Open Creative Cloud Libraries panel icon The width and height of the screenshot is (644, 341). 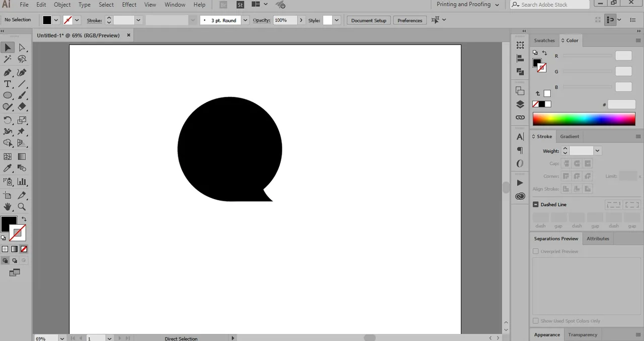coord(520,196)
